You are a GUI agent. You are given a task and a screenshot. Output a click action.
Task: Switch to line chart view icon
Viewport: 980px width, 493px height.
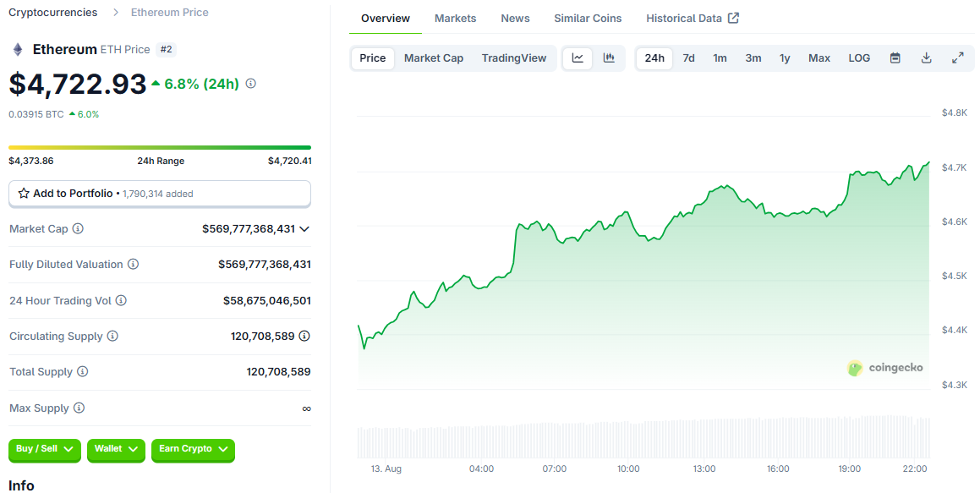[x=578, y=58]
